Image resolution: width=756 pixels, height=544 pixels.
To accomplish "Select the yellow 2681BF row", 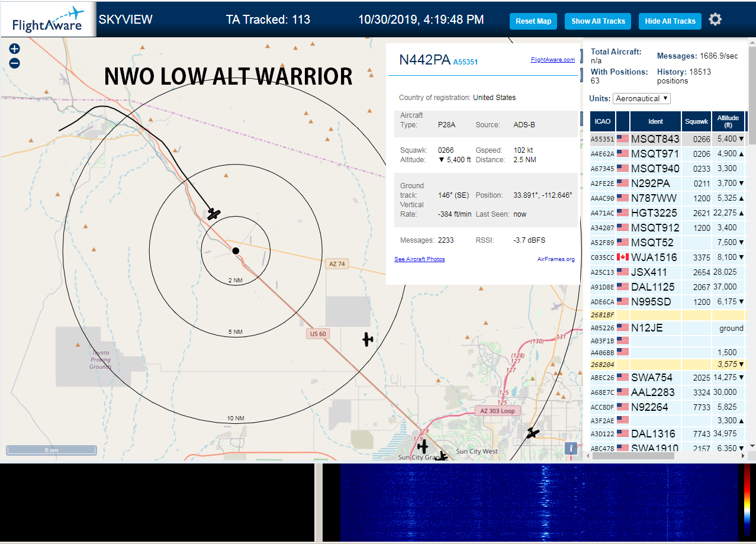I will click(668, 315).
